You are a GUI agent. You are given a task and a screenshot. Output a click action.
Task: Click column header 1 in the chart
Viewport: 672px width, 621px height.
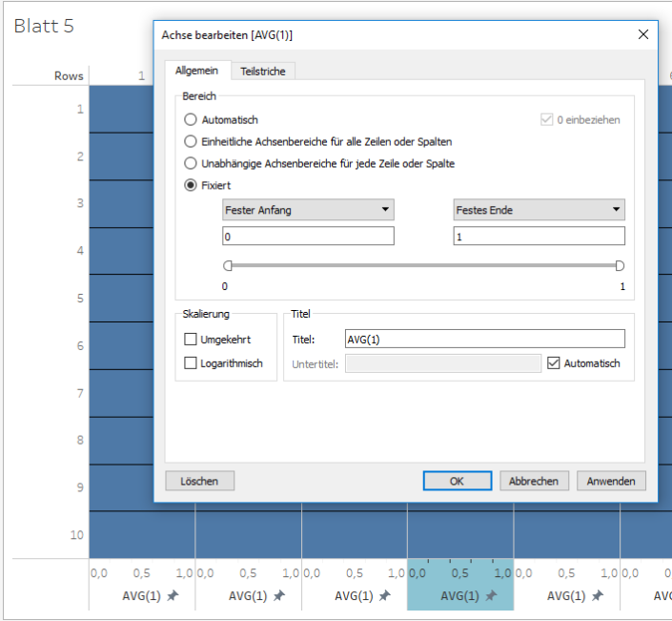click(x=141, y=76)
